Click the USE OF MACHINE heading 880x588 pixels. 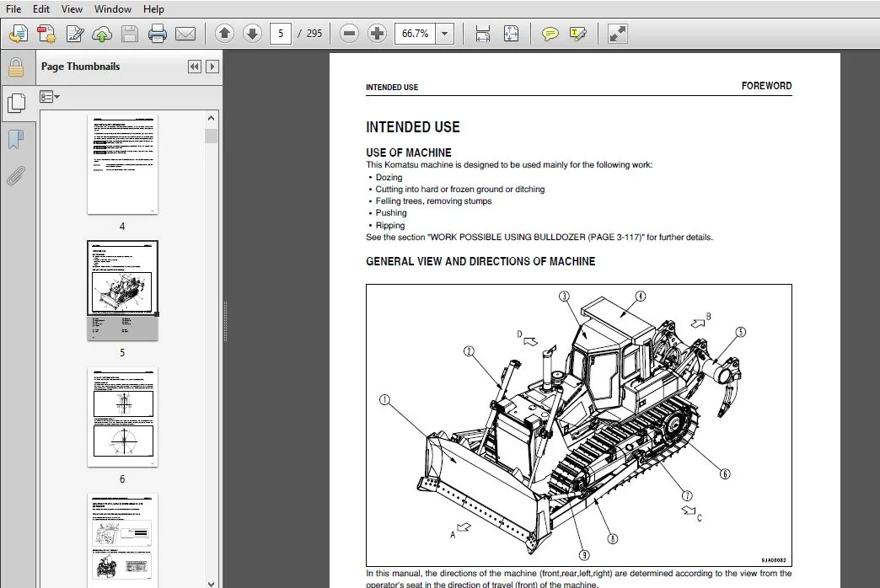coord(409,152)
